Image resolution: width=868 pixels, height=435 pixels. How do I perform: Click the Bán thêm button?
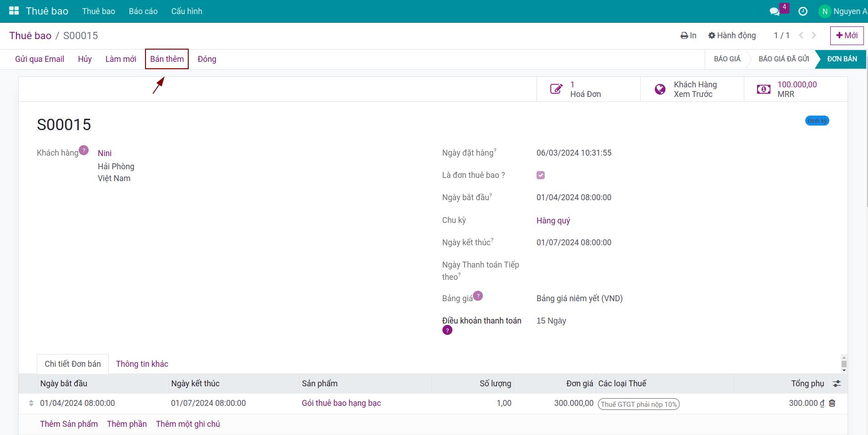tap(167, 59)
